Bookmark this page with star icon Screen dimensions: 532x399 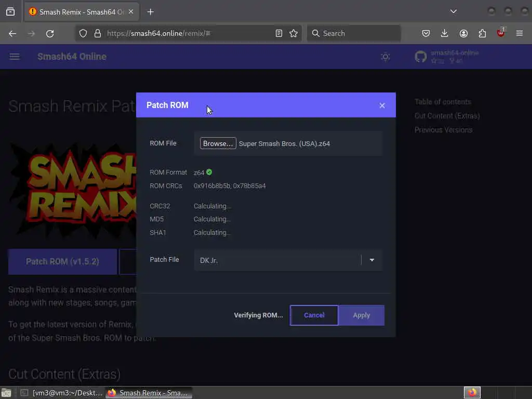point(294,33)
